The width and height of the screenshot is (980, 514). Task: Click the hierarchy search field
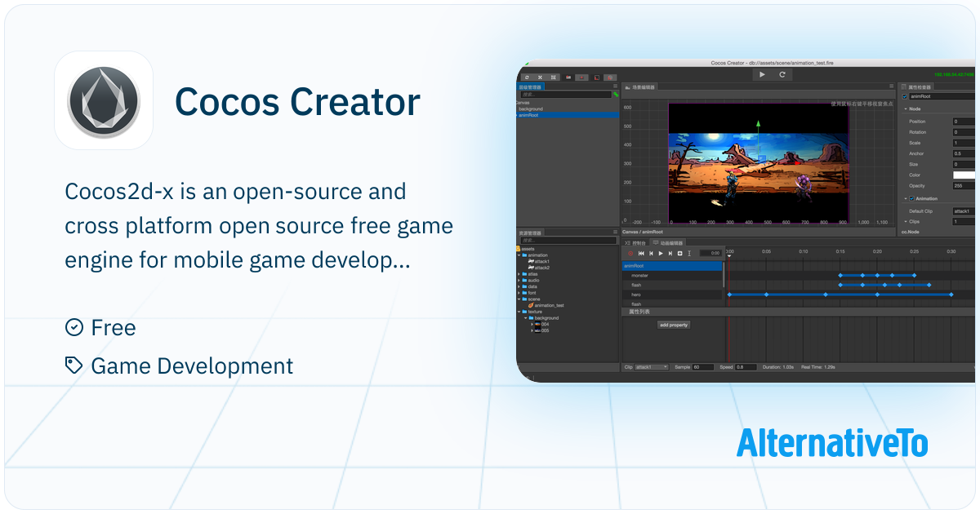[x=566, y=95]
